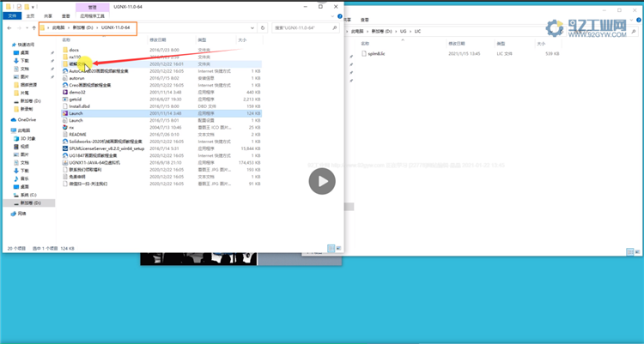644x344 pixels.
Task: Select the Launch application, 124 KB
Action: click(161, 113)
